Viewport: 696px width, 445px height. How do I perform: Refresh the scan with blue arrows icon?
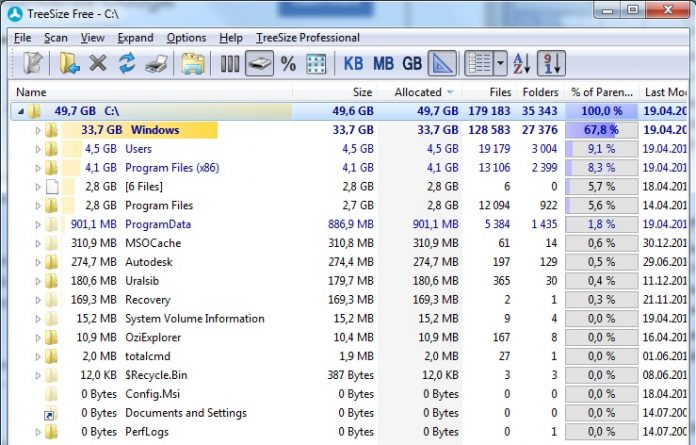126,64
